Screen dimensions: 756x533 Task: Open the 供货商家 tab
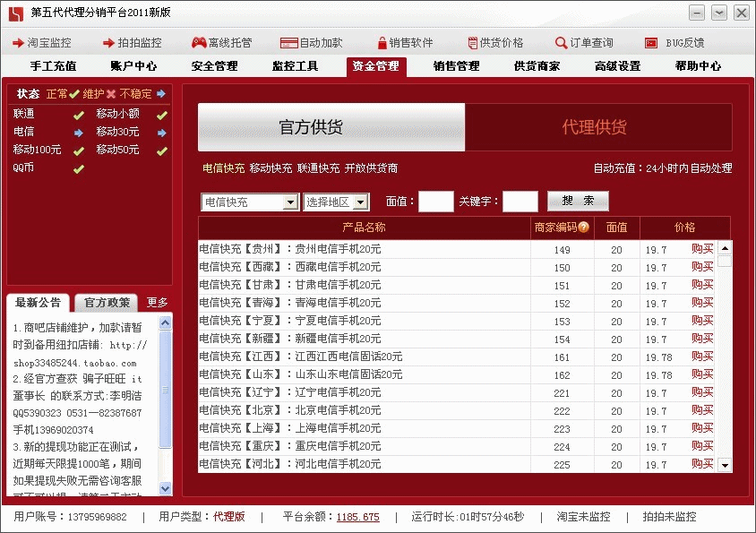(x=537, y=66)
